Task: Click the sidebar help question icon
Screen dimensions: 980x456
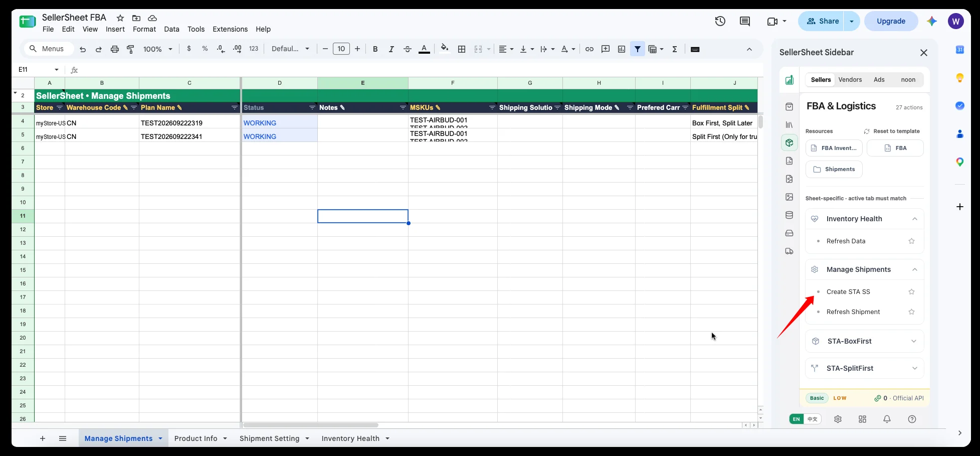Action: (x=912, y=419)
